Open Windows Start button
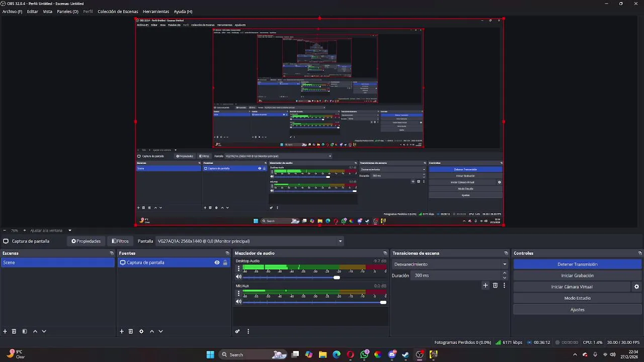 tap(210, 354)
